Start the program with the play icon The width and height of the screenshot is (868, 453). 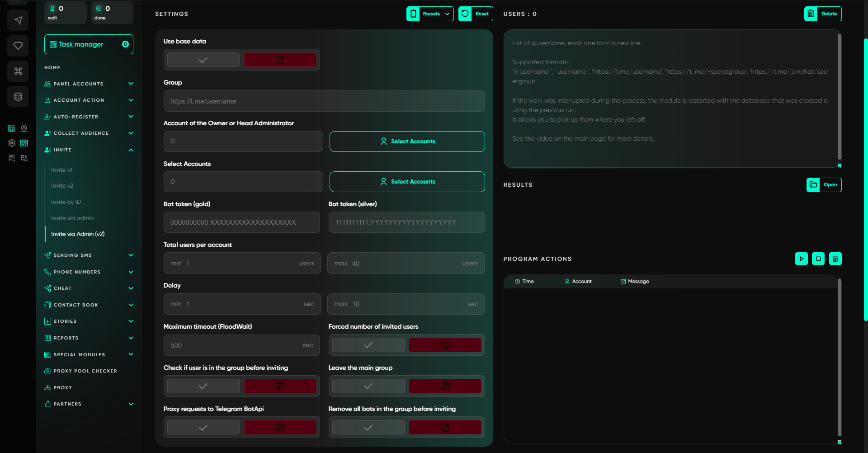(x=801, y=259)
